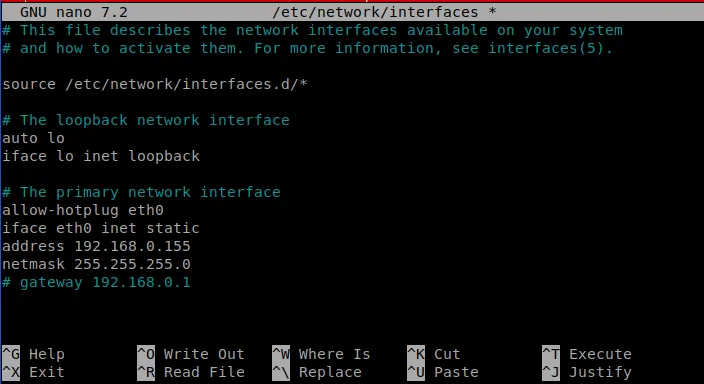Click the source /etc/network/interfaces.d/* line
The height and width of the screenshot is (384, 704).
click(x=155, y=84)
